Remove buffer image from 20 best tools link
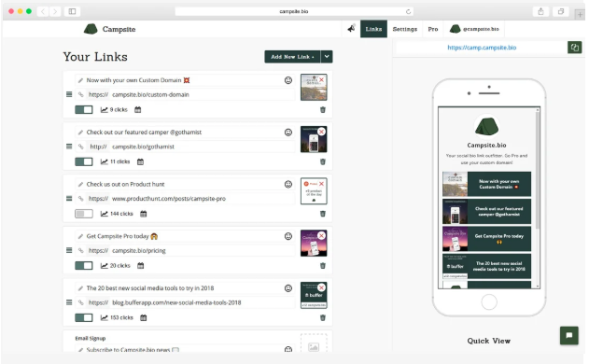The height and width of the screenshot is (364, 589). pos(321,287)
